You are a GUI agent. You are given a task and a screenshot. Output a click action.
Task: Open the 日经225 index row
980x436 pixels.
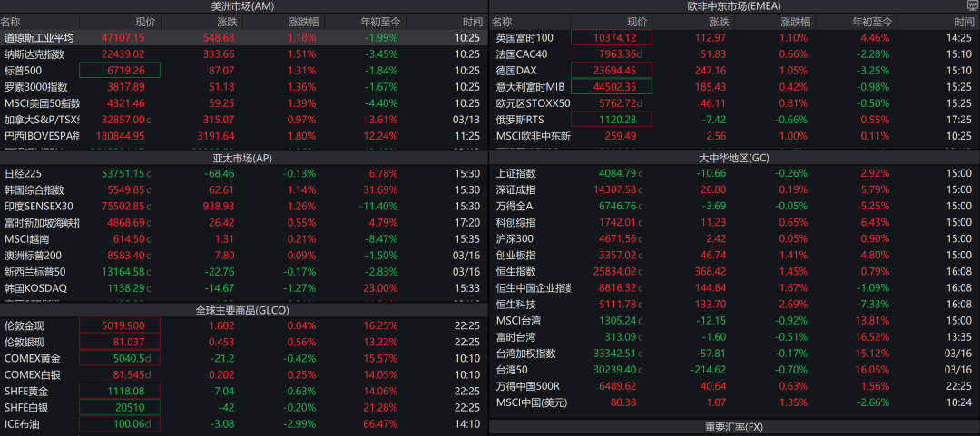(x=23, y=174)
